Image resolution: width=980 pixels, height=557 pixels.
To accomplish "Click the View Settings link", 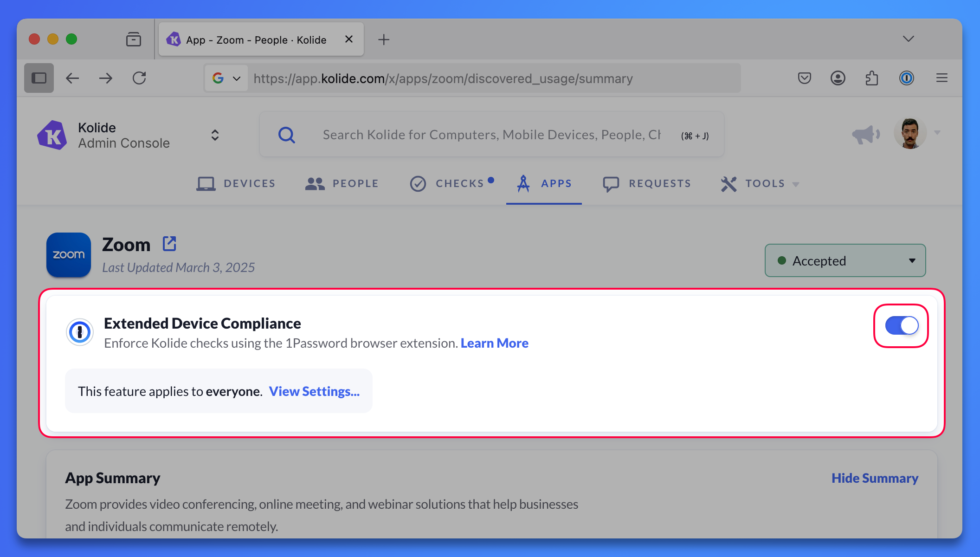I will tap(314, 391).
